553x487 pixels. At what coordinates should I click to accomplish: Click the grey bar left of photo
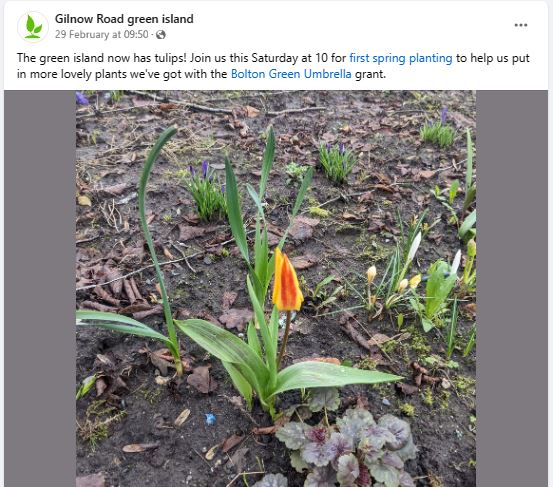[40, 288]
